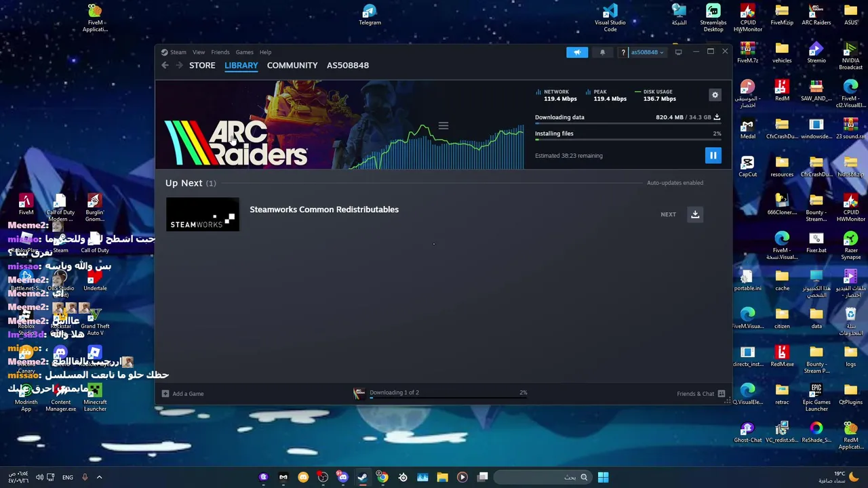Select the FiveM.zip file icon
Image resolution: width=868 pixels, height=488 pixels.
click(782, 15)
